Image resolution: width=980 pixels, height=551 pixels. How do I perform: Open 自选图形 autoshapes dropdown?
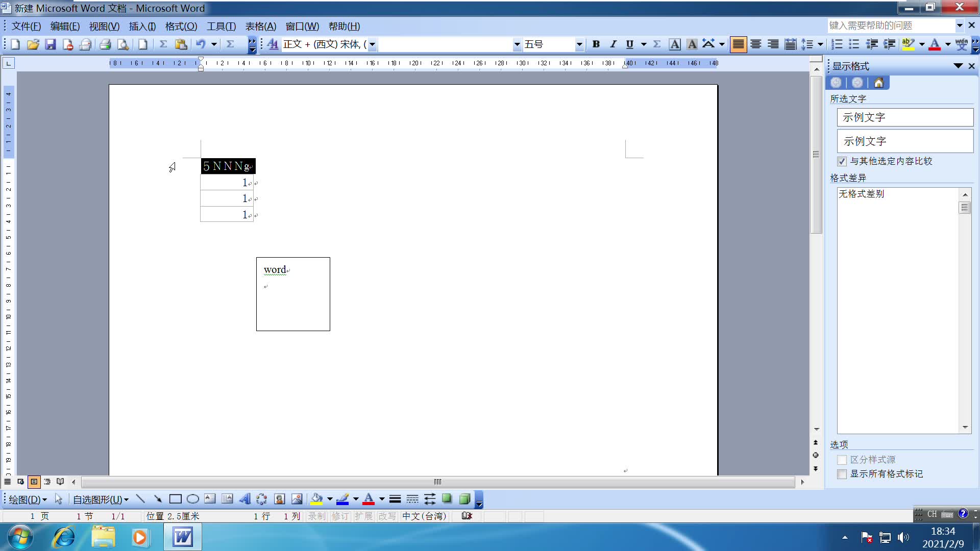pyautogui.click(x=101, y=499)
